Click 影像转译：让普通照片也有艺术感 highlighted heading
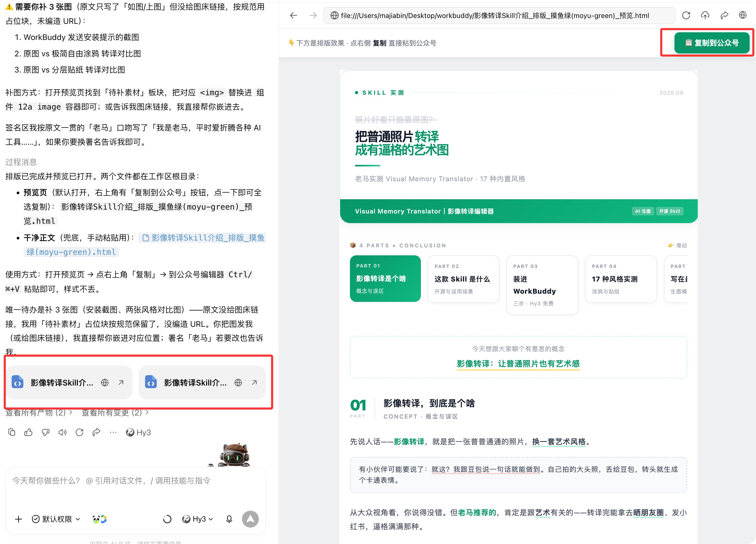Screen dimensions: 756x544 coord(518,364)
